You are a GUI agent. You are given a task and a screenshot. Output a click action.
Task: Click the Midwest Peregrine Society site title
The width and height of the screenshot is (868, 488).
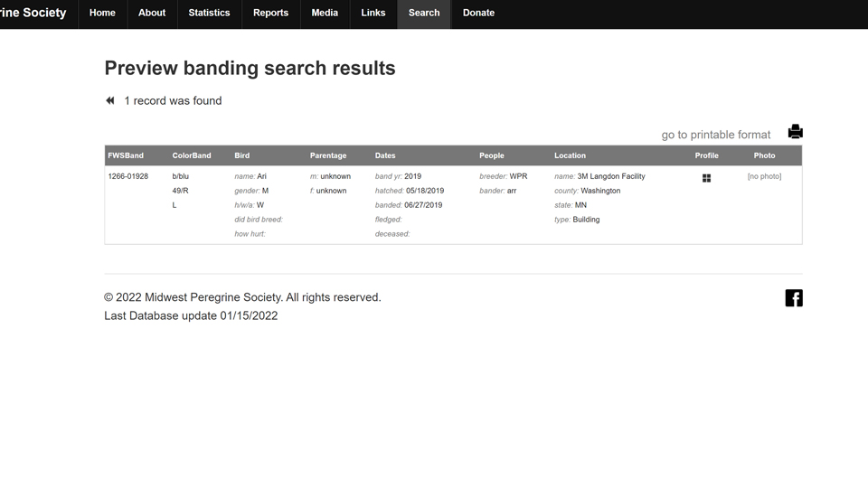(x=33, y=13)
